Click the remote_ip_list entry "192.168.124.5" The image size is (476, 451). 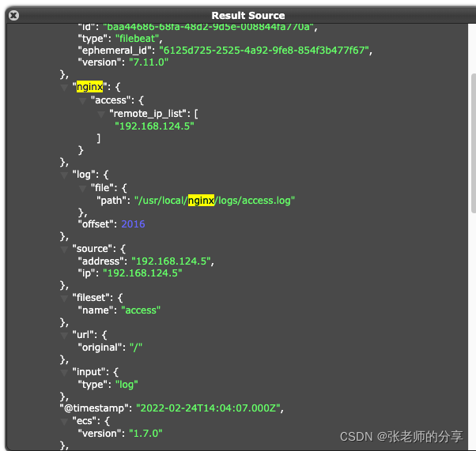click(x=154, y=126)
